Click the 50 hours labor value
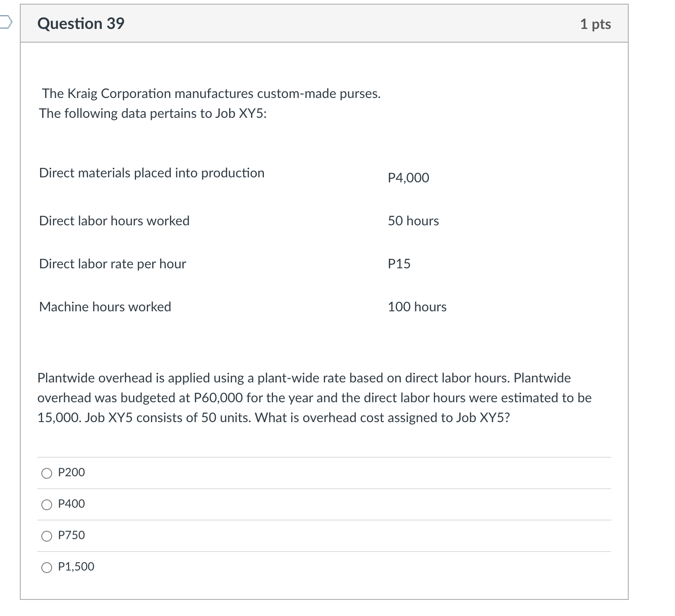675x616 pixels. tap(413, 221)
